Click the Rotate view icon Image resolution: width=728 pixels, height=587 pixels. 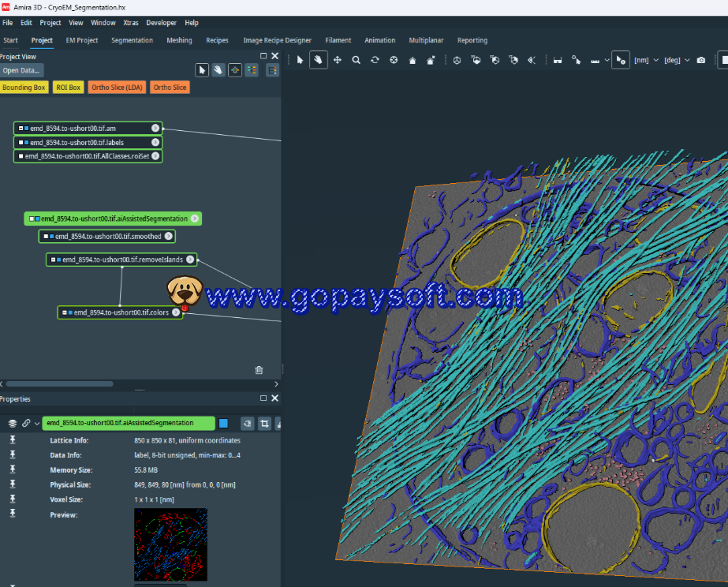tap(375, 60)
